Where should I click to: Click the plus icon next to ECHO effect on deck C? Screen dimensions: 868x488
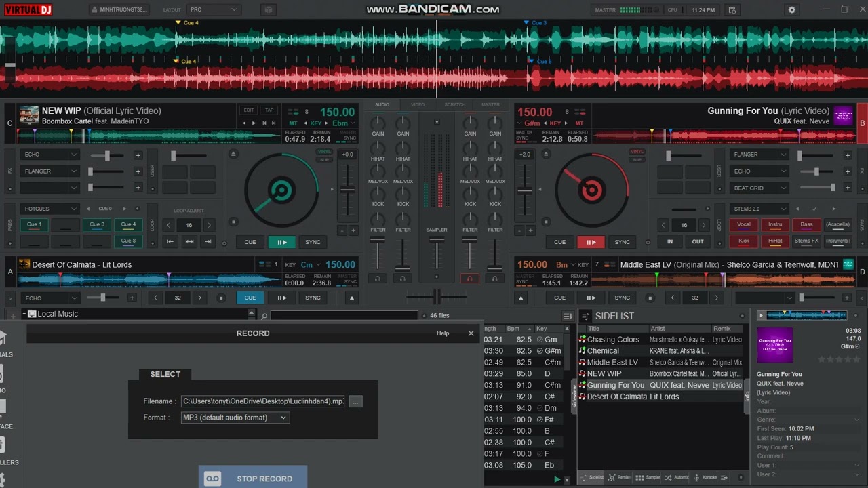click(x=138, y=155)
